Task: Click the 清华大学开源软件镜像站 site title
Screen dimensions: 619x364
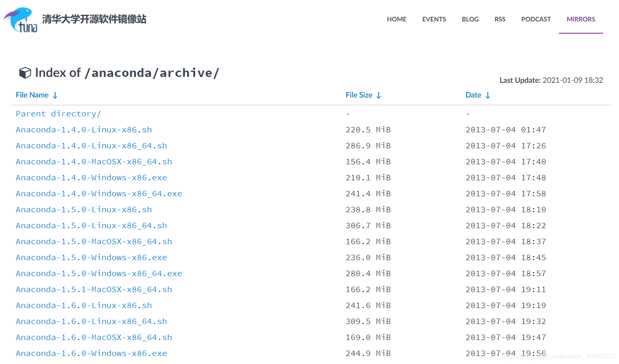Action: click(94, 19)
